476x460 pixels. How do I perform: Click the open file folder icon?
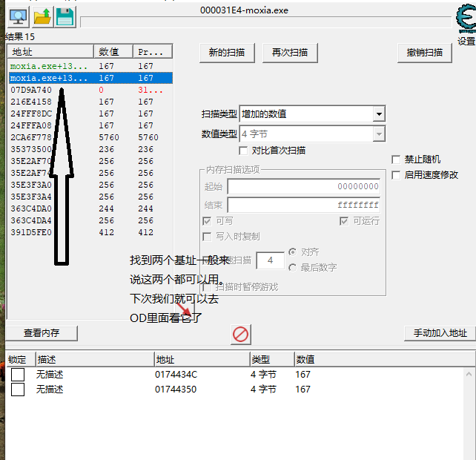coord(41,16)
